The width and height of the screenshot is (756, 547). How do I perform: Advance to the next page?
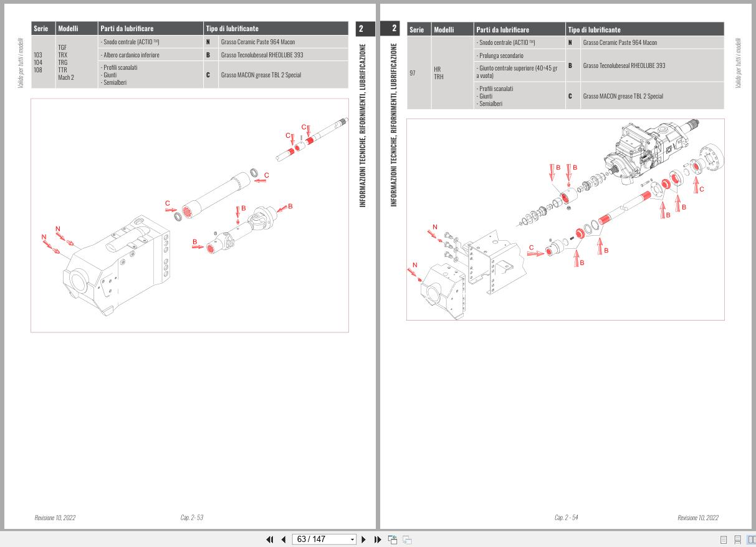(363, 539)
